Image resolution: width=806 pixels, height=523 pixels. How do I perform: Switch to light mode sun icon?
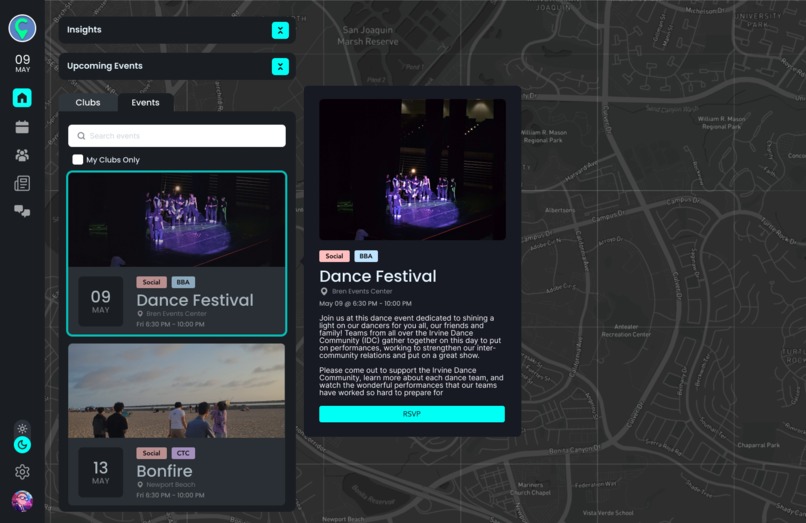22,428
